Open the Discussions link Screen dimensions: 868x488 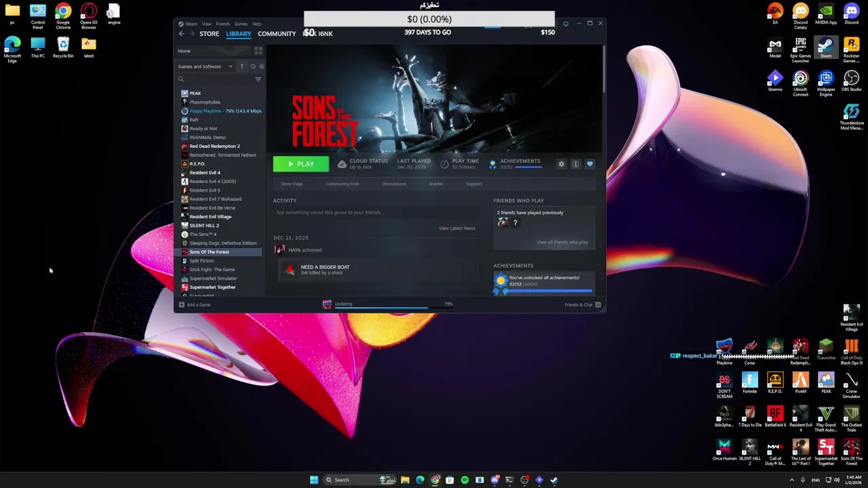(394, 184)
